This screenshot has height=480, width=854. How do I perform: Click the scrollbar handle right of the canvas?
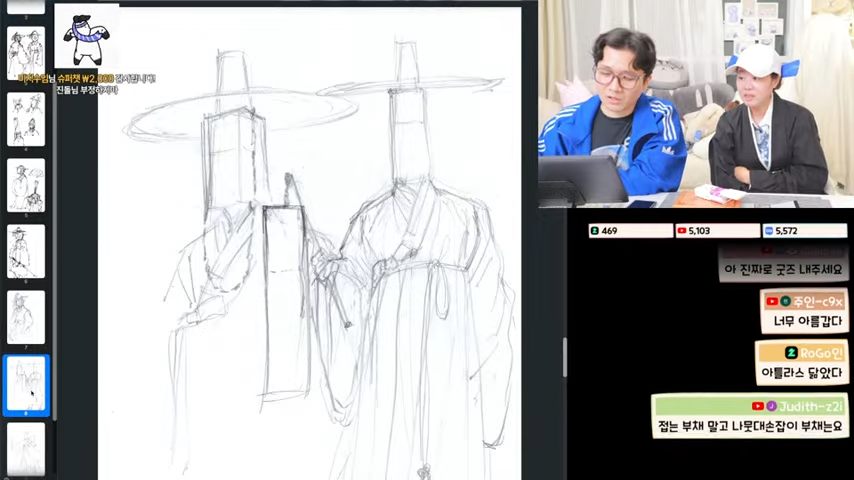[x=564, y=357]
